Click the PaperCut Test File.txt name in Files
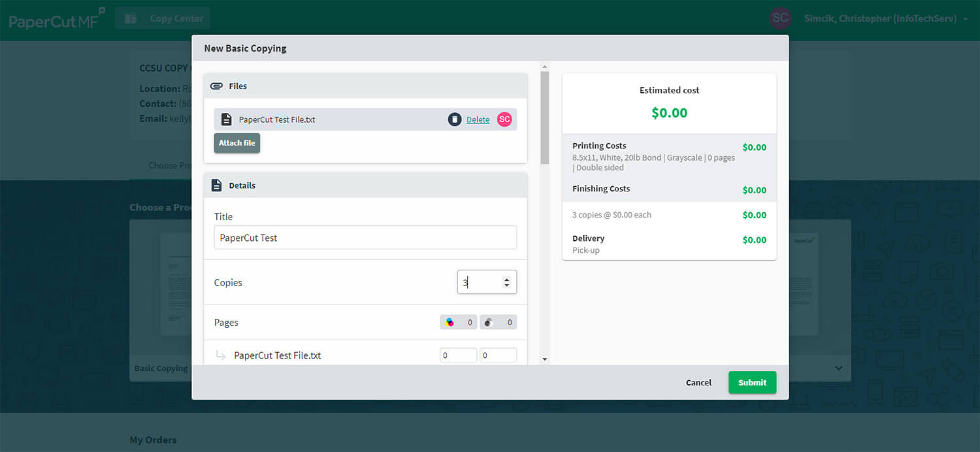 tap(277, 120)
